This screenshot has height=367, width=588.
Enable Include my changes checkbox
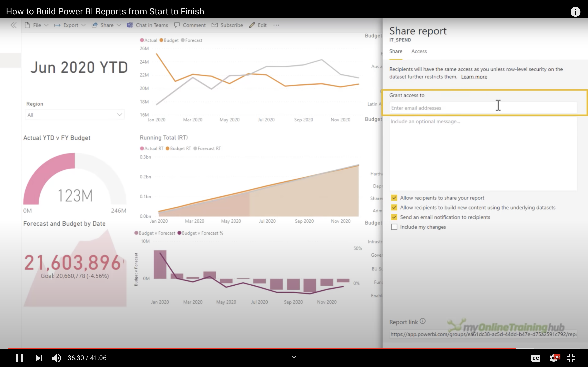point(394,227)
